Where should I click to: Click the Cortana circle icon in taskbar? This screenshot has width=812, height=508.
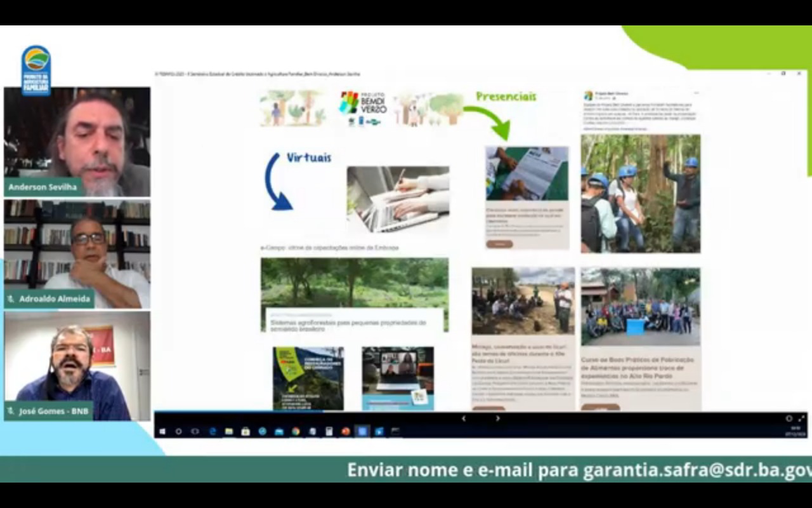179,431
